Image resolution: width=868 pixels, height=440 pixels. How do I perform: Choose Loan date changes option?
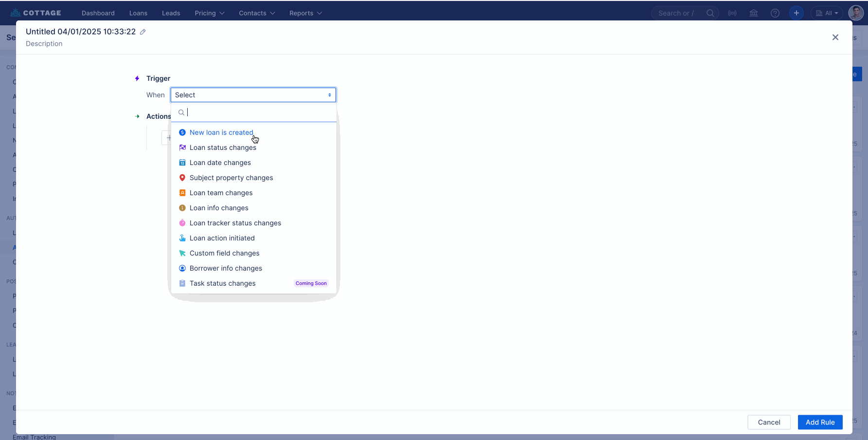click(254, 163)
